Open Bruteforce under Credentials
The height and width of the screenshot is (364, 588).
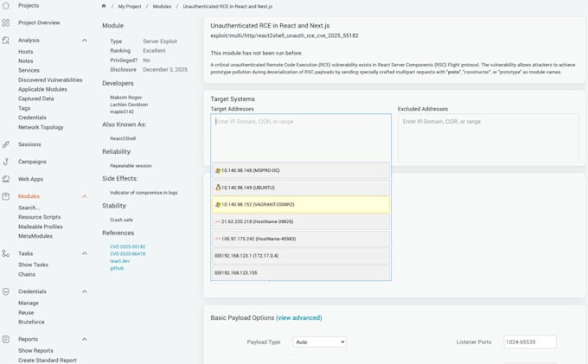click(31, 322)
